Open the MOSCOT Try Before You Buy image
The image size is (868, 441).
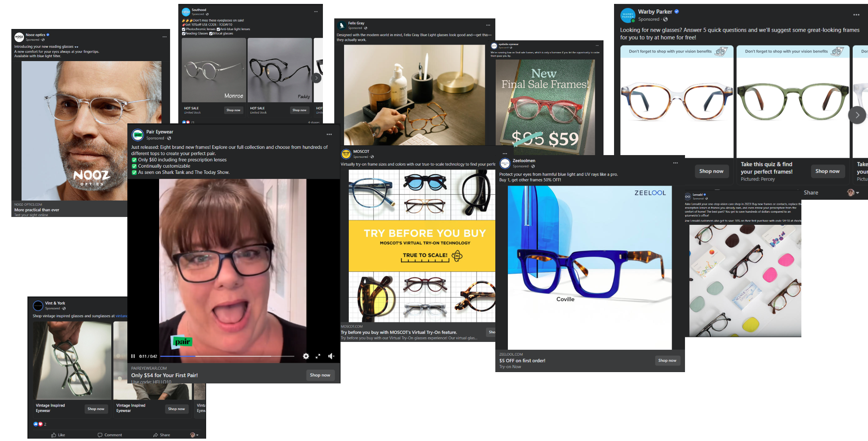click(422, 246)
